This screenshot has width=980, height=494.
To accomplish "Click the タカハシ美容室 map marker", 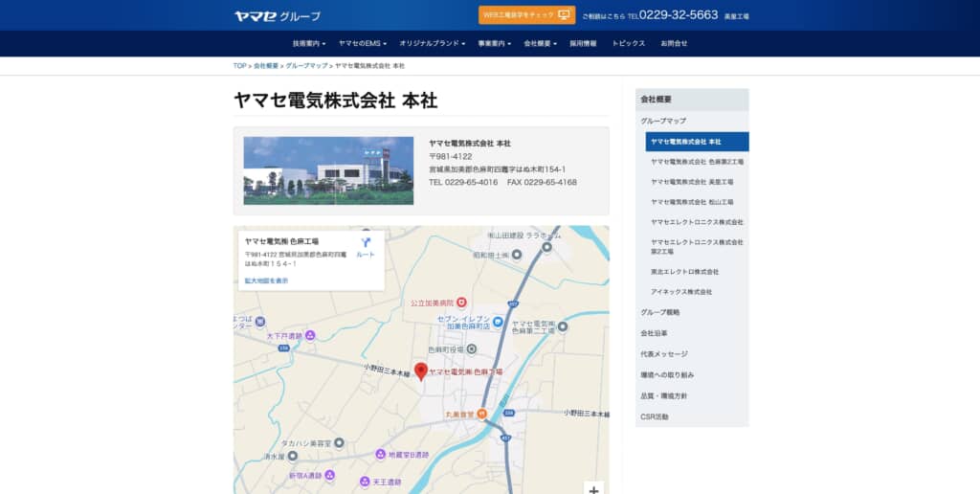I will click(339, 442).
